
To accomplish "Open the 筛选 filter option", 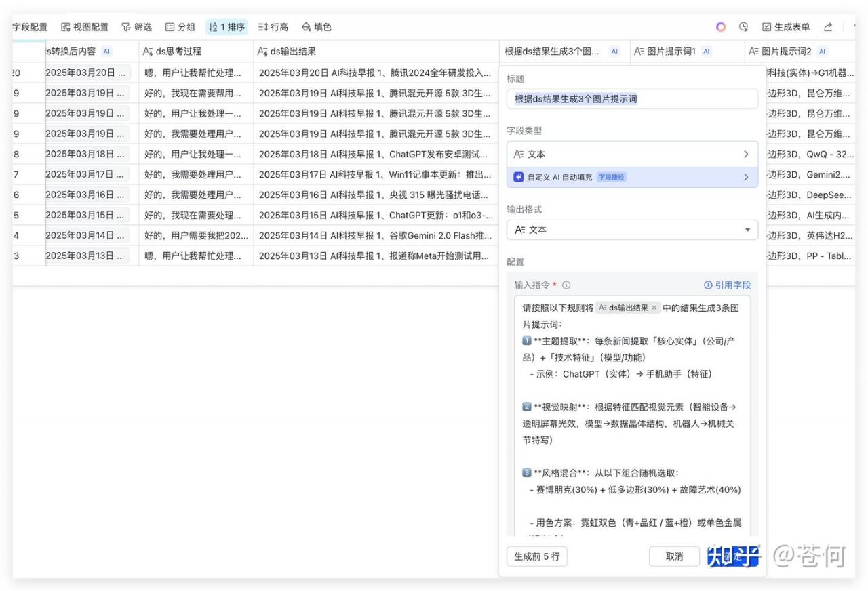I will (136, 27).
